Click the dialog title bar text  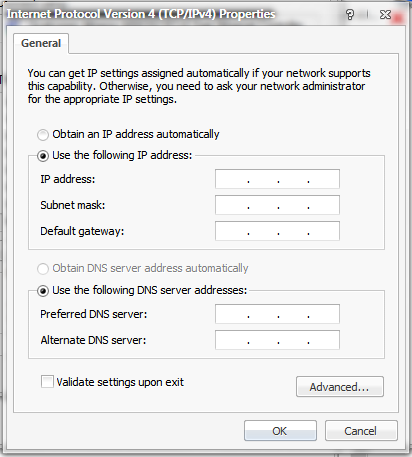(x=141, y=14)
